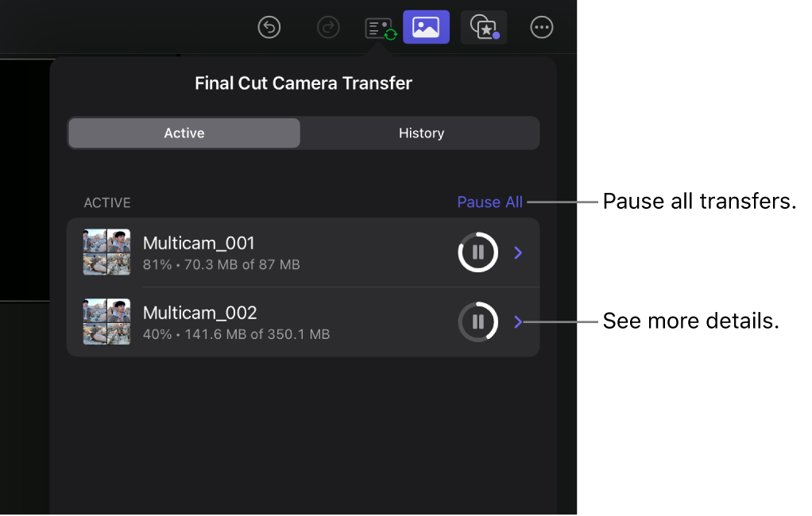Click the Multicam_002 thumbnail
Screen dimensions: 812x516
coord(106,322)
